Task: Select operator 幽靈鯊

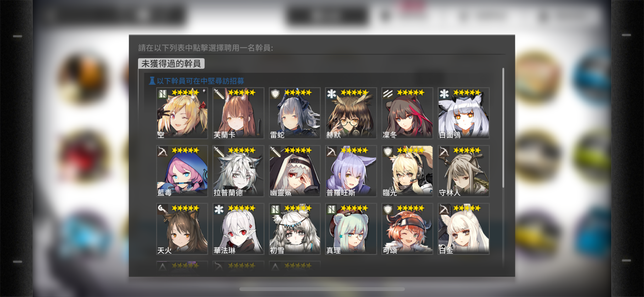Action: (295, 171)
